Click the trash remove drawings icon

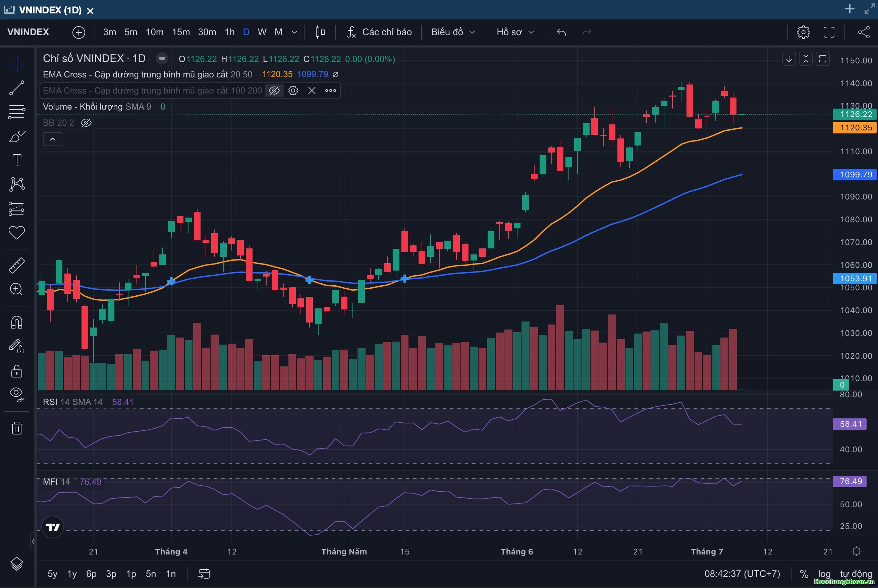(16, 428)
